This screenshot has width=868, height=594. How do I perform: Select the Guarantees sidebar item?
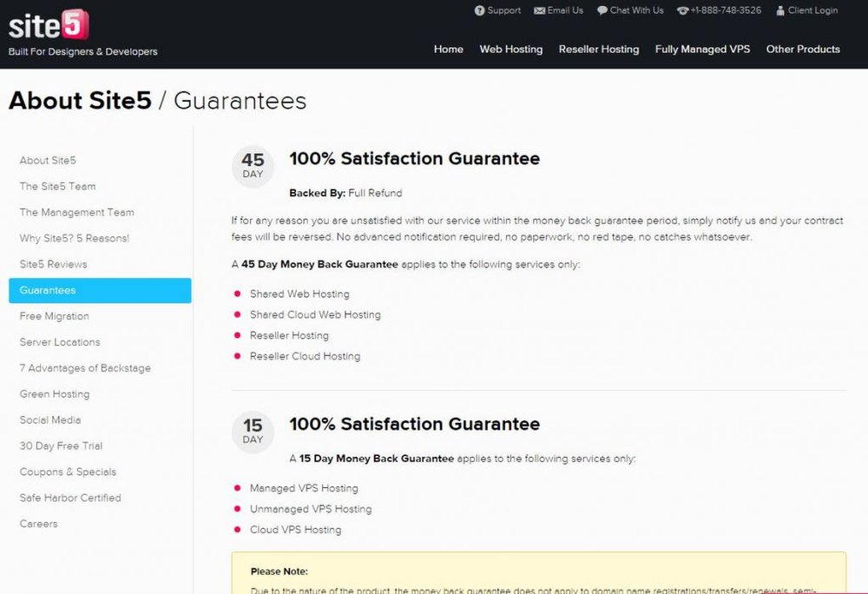[100, 290]
